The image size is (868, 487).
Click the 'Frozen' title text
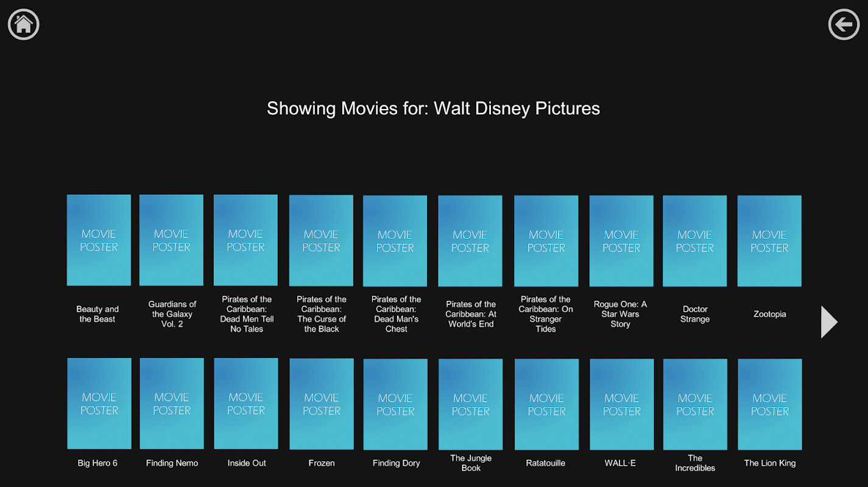(322, 463)
